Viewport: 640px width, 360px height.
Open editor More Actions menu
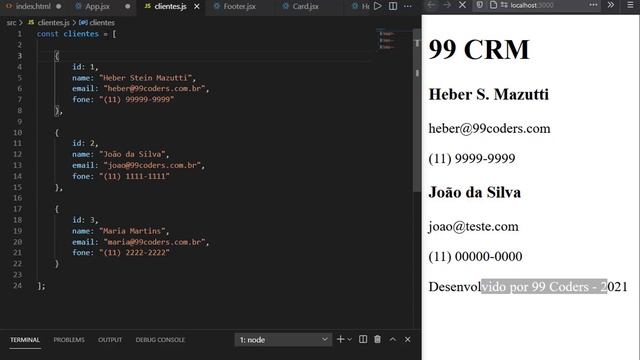pyautogui.click(x=408, y=6)
